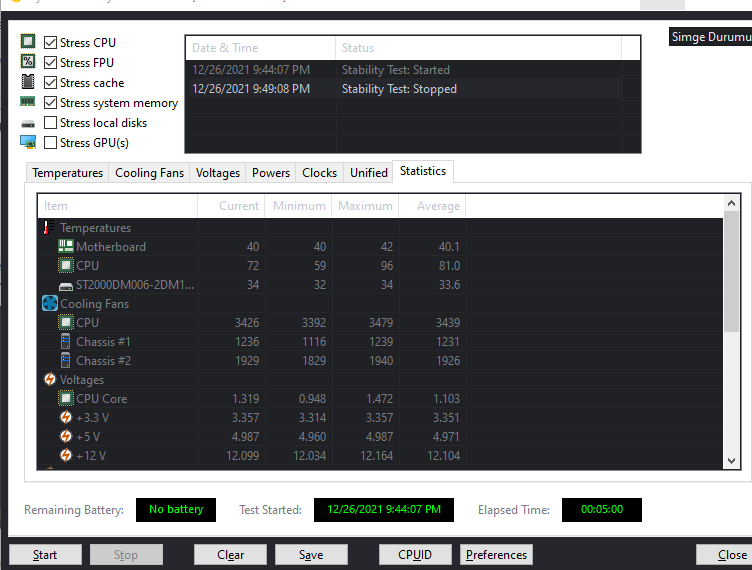Click the +12 V average value 12.104
Screen dimensions: 752x570
[x=444, y=455]
